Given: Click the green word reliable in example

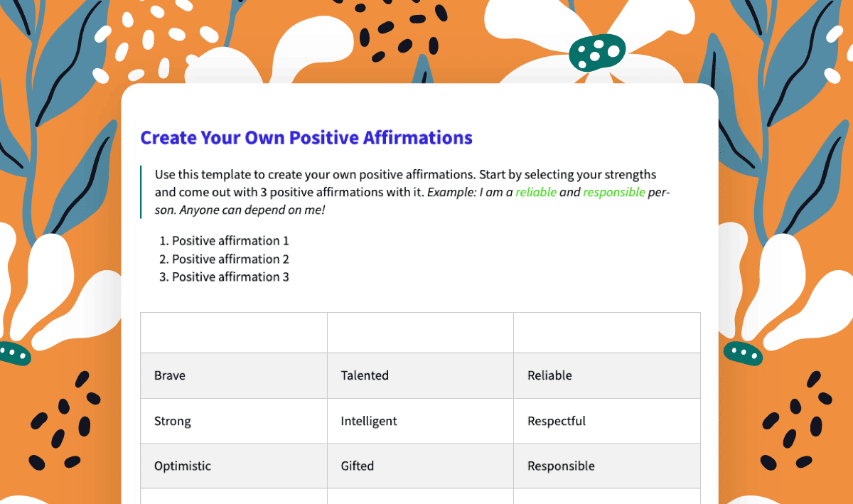Looking at the screenshot, I should tap(536, 192).
